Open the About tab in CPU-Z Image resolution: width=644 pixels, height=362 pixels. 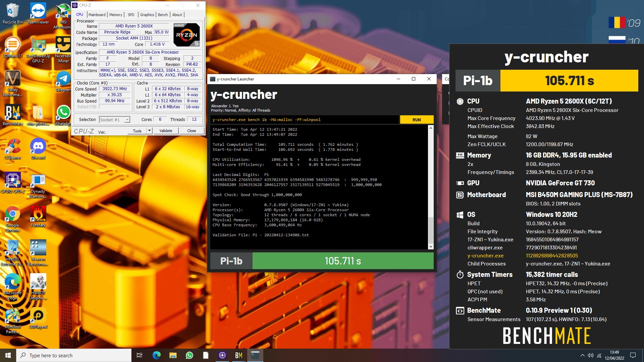[x=177, y=15]
